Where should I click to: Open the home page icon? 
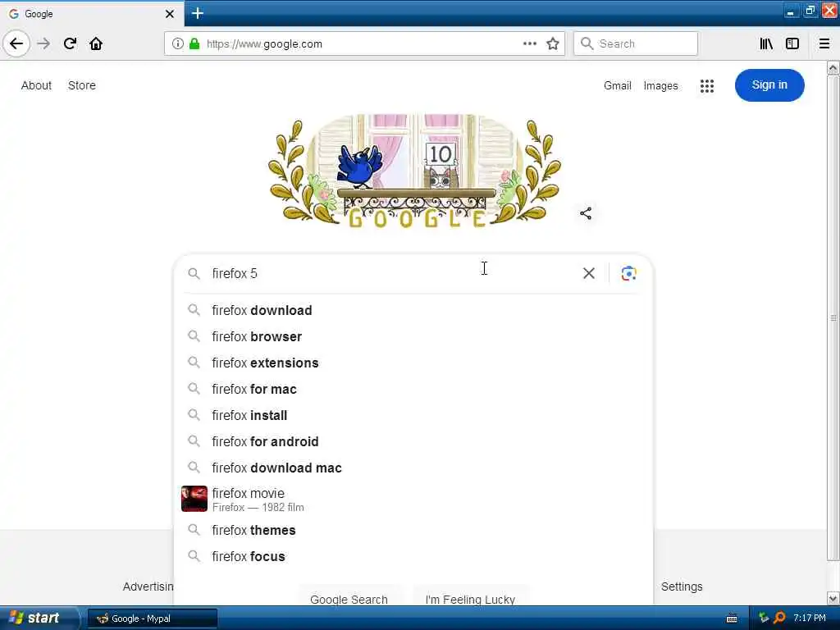click(x=96, y=43)
